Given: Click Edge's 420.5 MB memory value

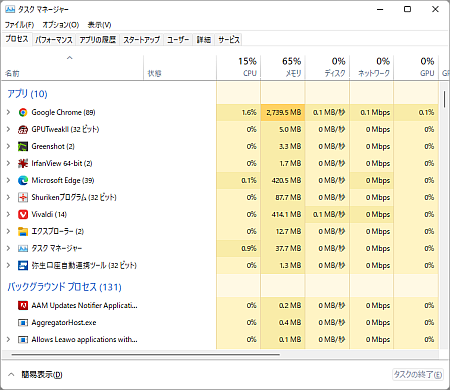Looking at the screenshot, I should click(x=286, y=180).
